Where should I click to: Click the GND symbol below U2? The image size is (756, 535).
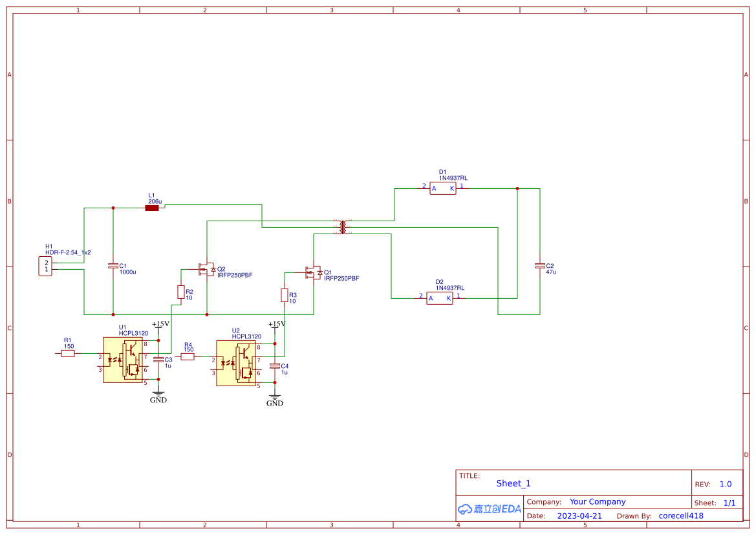click(x=274, y=397)
